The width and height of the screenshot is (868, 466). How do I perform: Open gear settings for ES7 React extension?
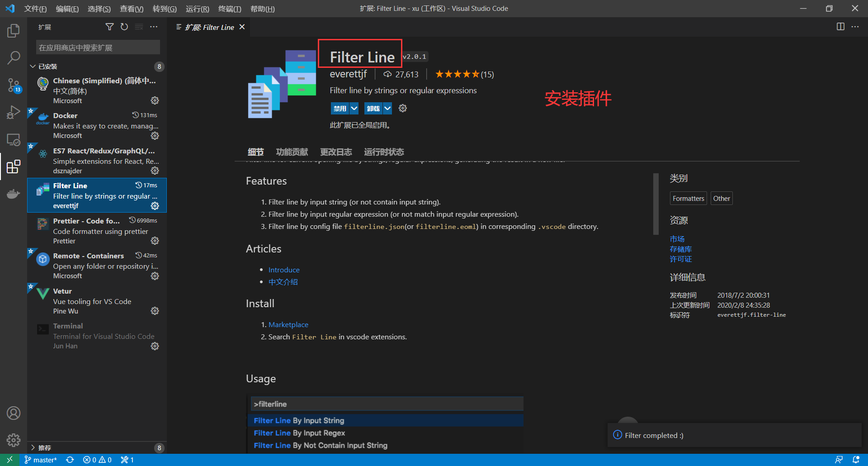pos(155,171)
